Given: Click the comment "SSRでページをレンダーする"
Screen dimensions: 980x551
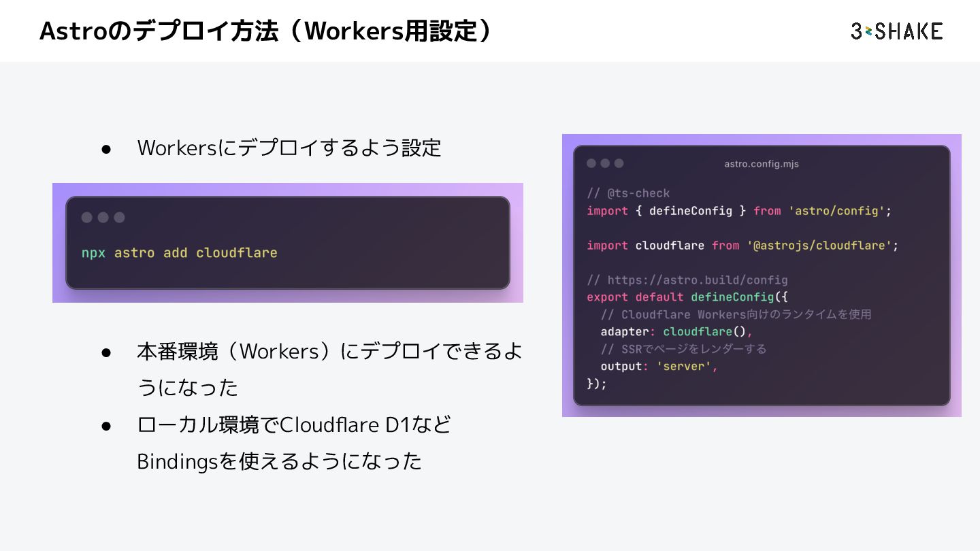Looking at the screenshot, I should click(684, 349).
